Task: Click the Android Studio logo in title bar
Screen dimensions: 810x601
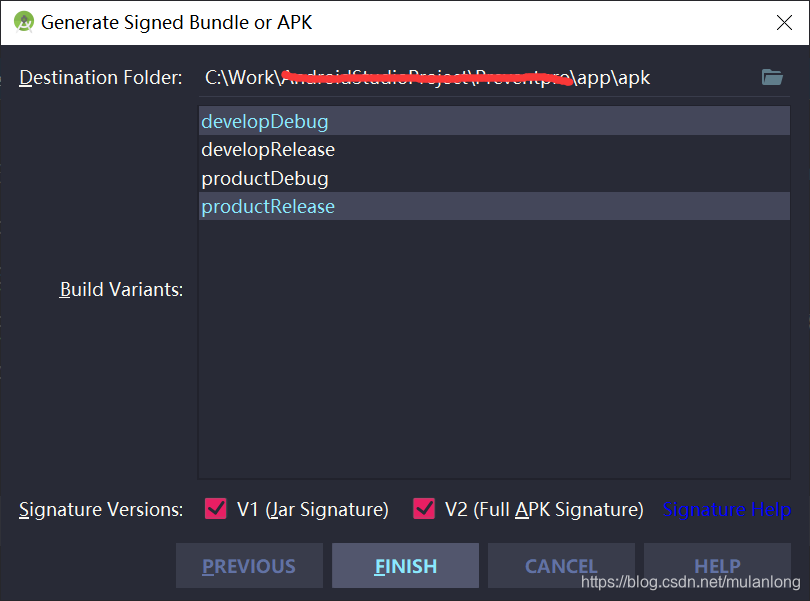Action: [22, 20]
